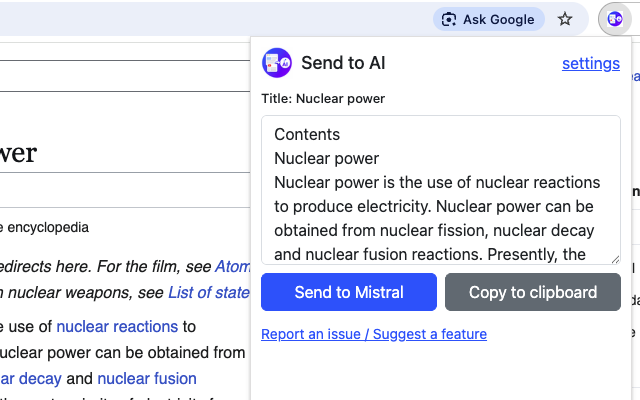
Task: Click the 'Send to AI' popup heading
Action: click(343, 63)
